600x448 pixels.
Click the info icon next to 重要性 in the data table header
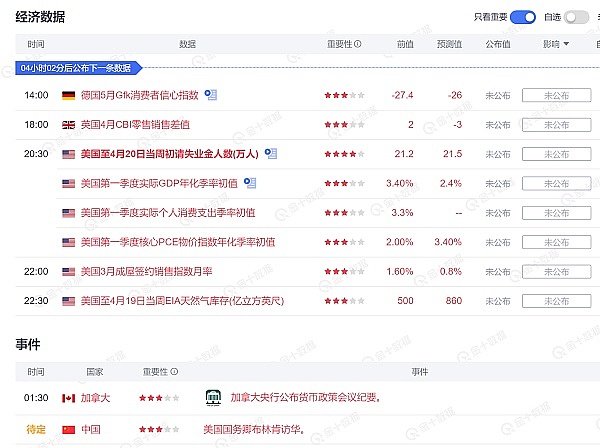358,44
